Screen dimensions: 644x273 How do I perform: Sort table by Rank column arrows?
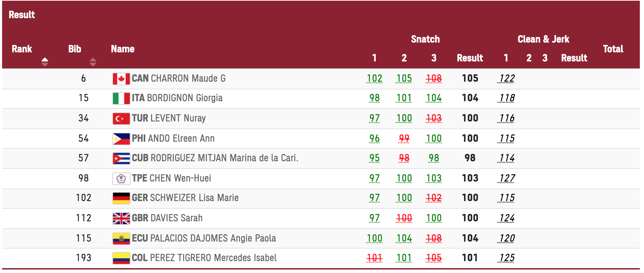(x=45, y=62)
